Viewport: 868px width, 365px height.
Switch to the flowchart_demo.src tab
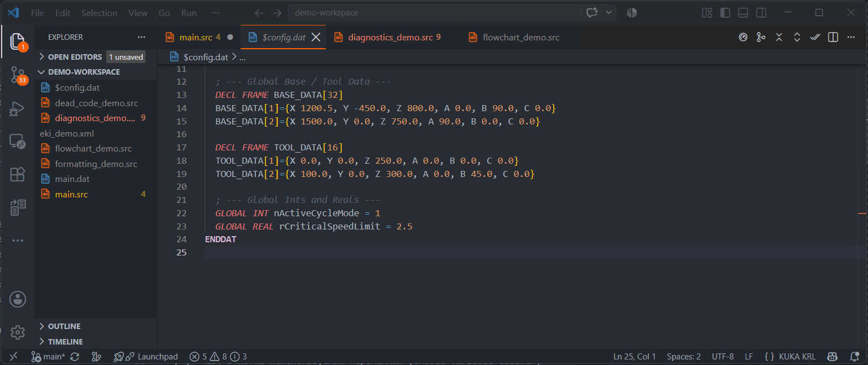pos(521,37)
